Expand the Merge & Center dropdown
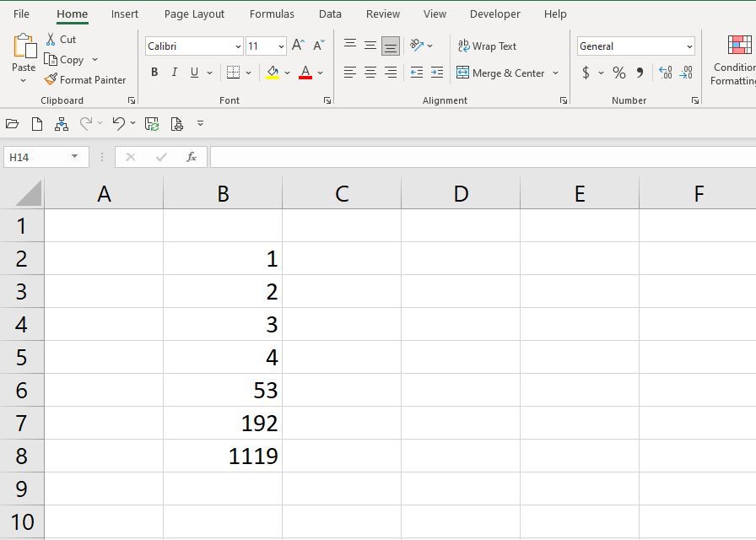Image resolution: width=756 pixels, height=540 pixels. (x=555, y=73)
